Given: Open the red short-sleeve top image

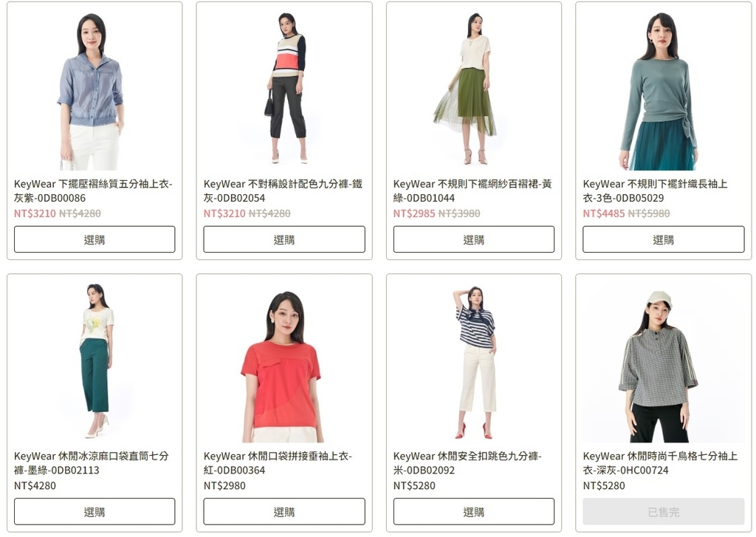Looking at the screenshot, I should (x=284, y=361).
